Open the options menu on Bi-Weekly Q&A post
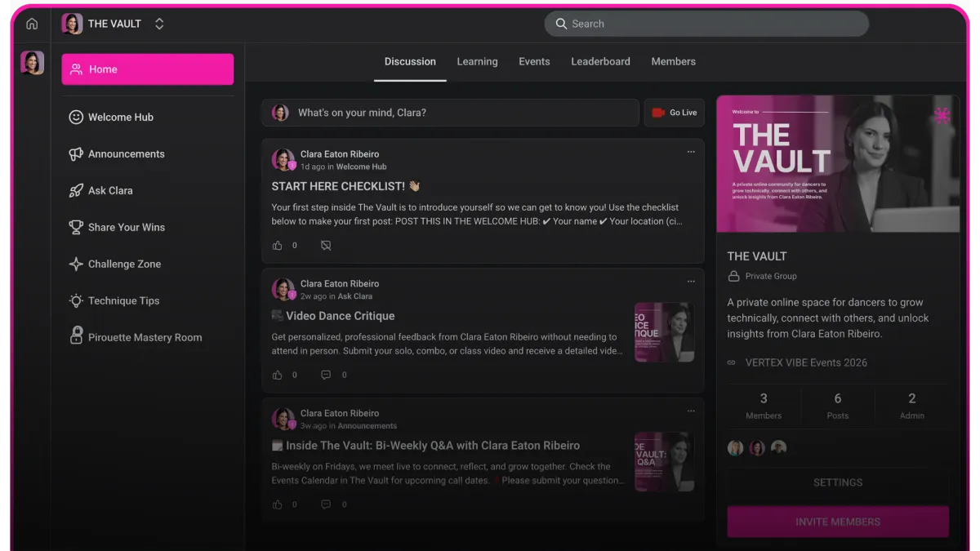 [x=691, y=411]
